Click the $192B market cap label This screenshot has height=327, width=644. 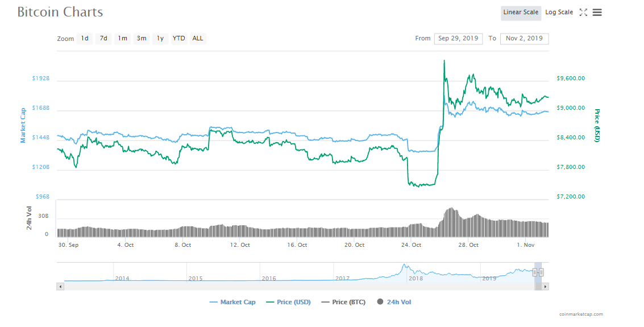41,78
